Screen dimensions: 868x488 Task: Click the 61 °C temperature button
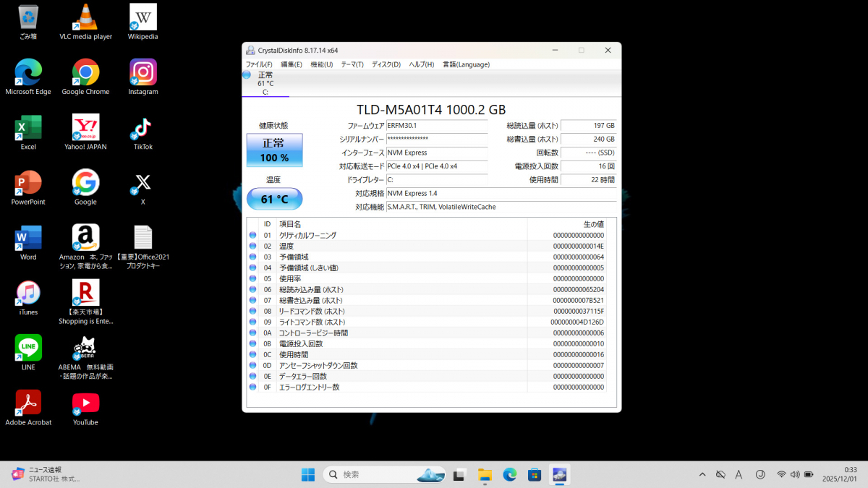point(274,199)
